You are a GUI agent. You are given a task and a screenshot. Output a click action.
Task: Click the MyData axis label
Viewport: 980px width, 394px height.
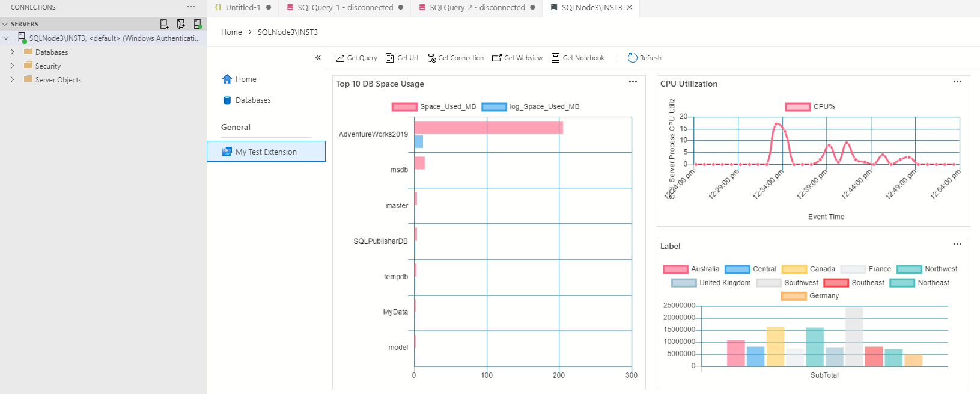(395, 312)
